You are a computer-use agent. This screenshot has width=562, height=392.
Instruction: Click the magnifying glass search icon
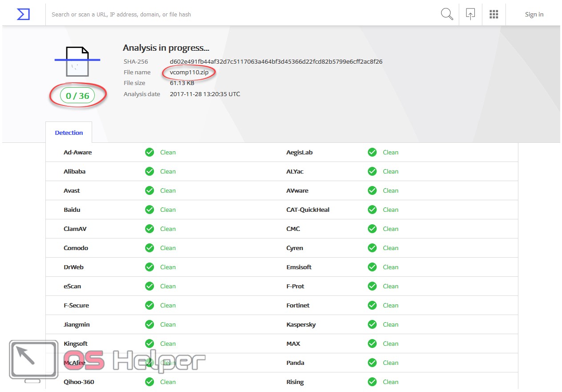[x=447, y=14]
